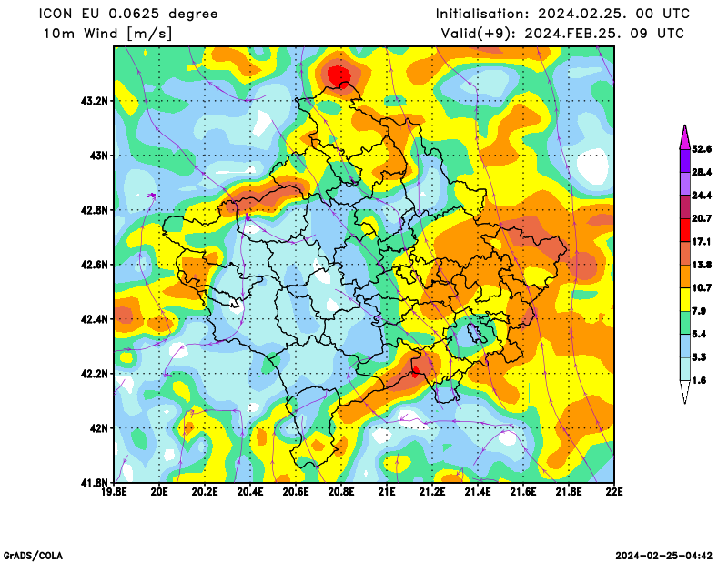Click the 24.4 legend value
Viewport: 728px width, 562px height.
tap(702, 196)
